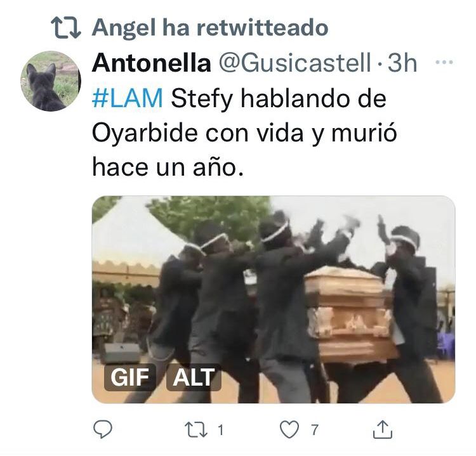Retweet this post via the retweet icon
This screenshot has width=476, height=456.
[196, 429]
